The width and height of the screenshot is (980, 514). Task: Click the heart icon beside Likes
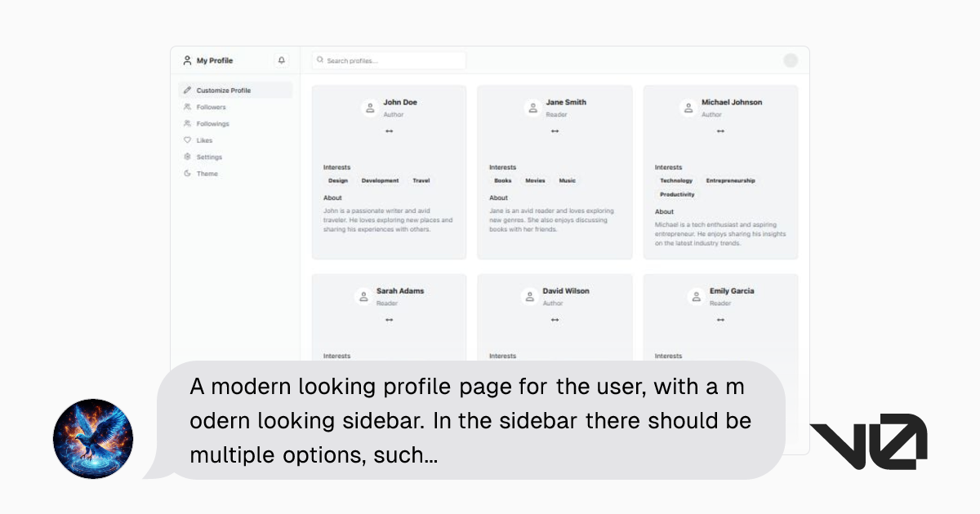188,140
